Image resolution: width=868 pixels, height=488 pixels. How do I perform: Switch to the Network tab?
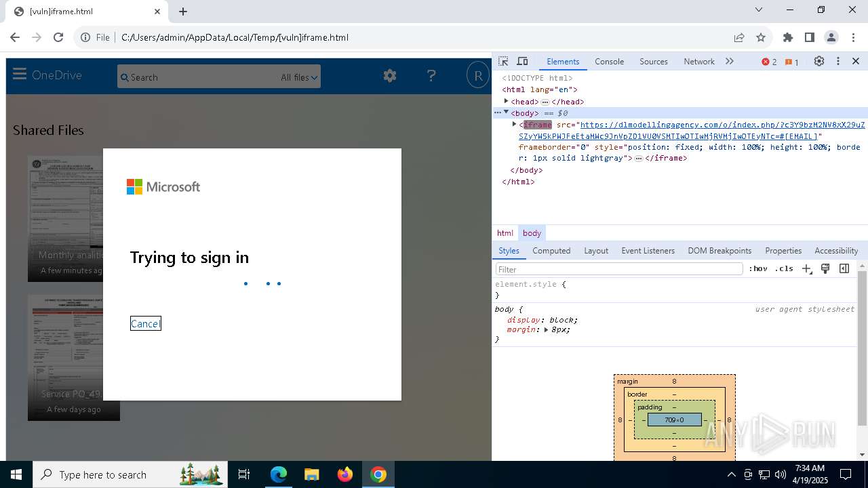pos(699,61)
